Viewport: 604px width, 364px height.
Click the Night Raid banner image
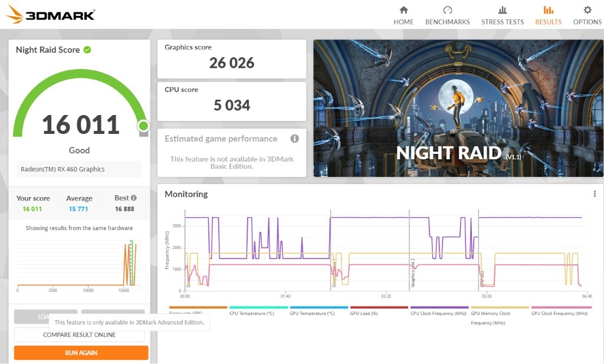(x=458, y=108)
